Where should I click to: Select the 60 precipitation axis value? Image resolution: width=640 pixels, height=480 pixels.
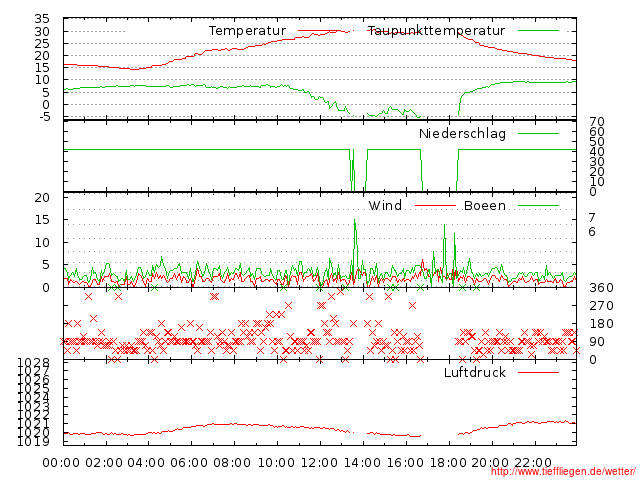[597, 131]
